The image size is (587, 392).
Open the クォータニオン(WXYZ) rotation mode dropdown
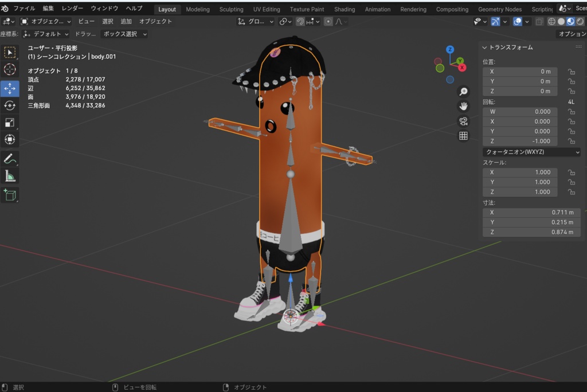coord(531,152)
